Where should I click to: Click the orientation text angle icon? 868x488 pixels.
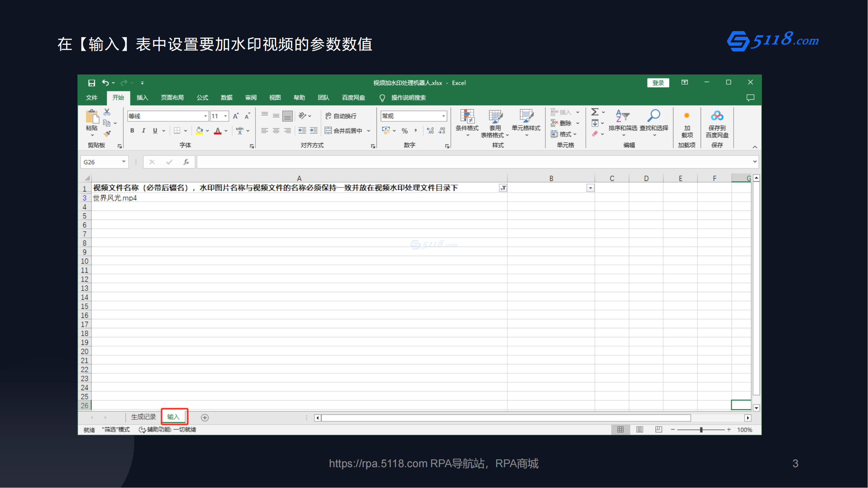click(302, 116)
